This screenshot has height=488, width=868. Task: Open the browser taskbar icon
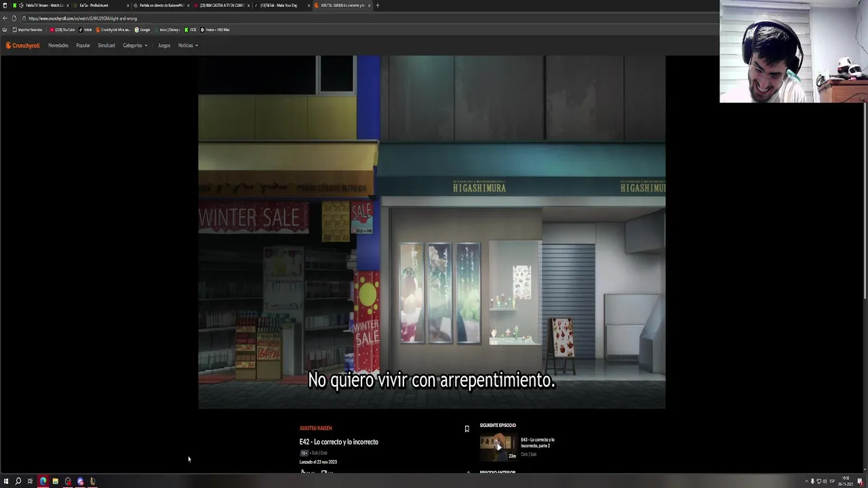(x=43, y=481)
